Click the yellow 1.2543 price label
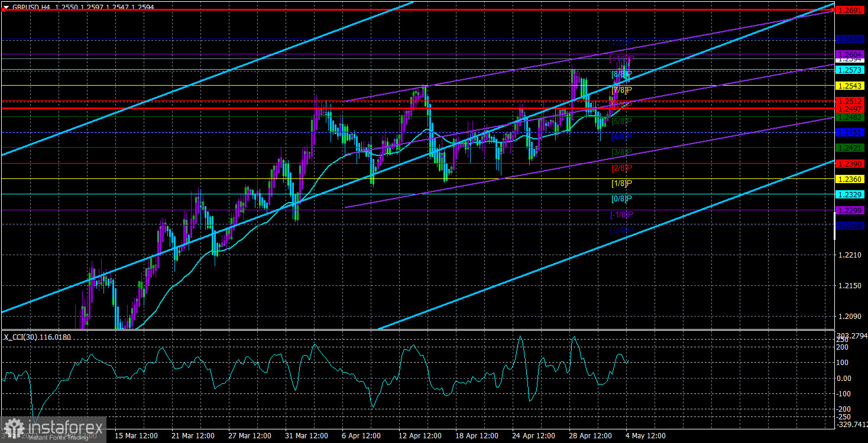Image resolution: width=868 pixels, height=443 pixels. [x=850, y=86]
